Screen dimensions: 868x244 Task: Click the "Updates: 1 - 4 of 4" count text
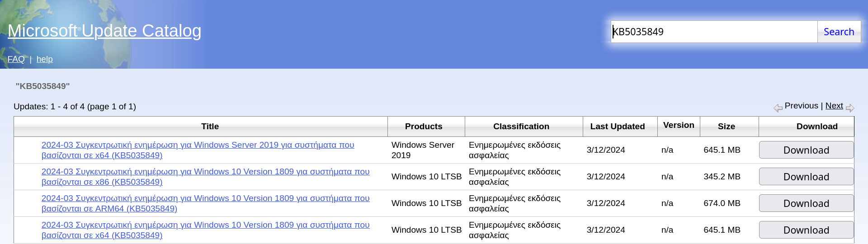click(x=75, y=107)
